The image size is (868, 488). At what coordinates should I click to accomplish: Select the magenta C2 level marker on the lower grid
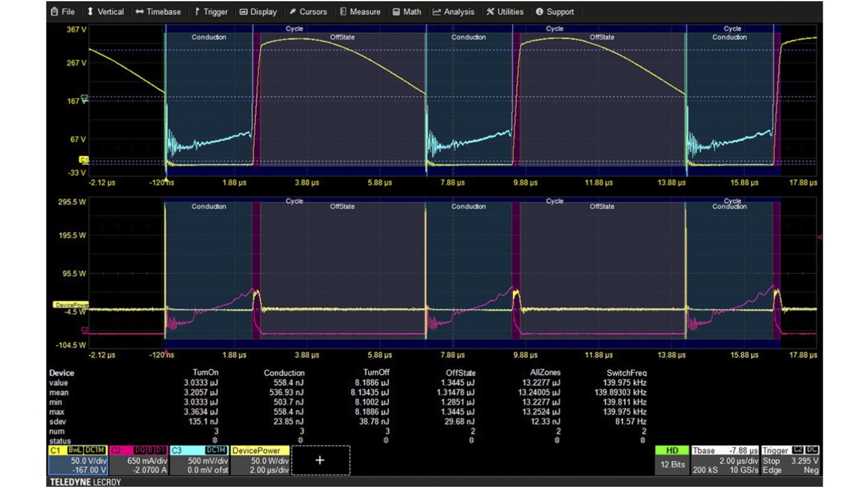(84, 330)
